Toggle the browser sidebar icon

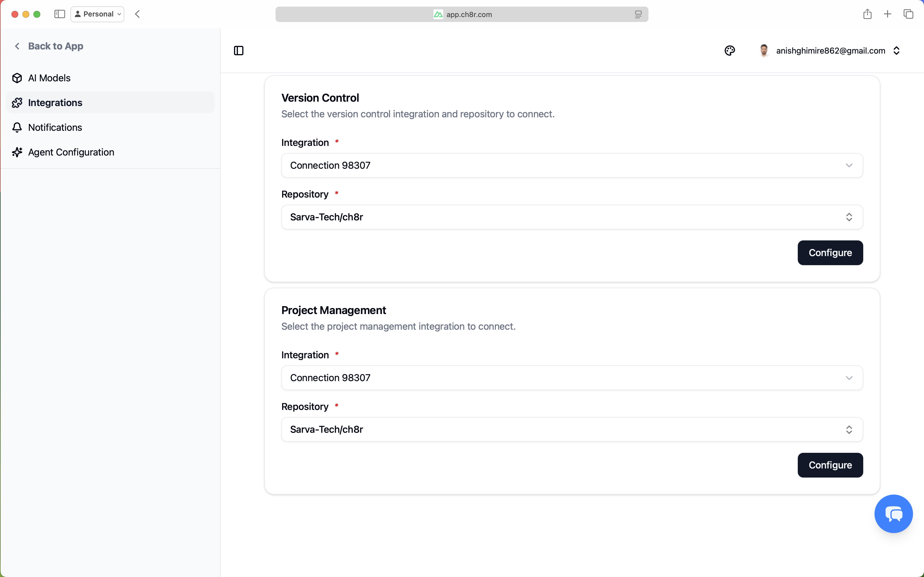tap(59, 14)
